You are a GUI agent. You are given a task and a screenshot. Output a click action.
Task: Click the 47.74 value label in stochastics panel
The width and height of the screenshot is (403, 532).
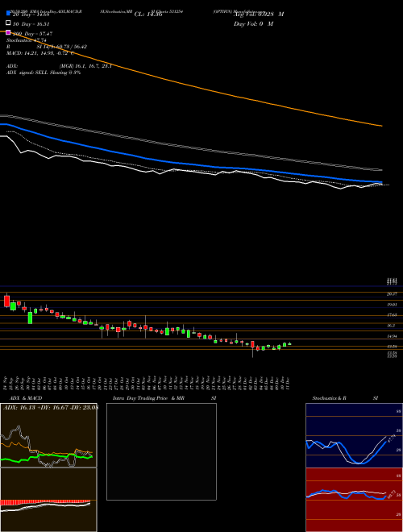click(390, 438)
